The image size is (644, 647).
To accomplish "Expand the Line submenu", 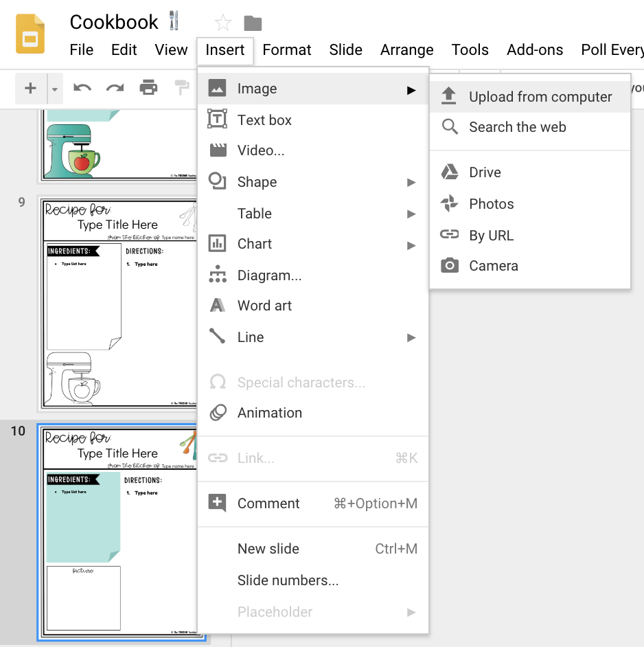I will point(250,337).
